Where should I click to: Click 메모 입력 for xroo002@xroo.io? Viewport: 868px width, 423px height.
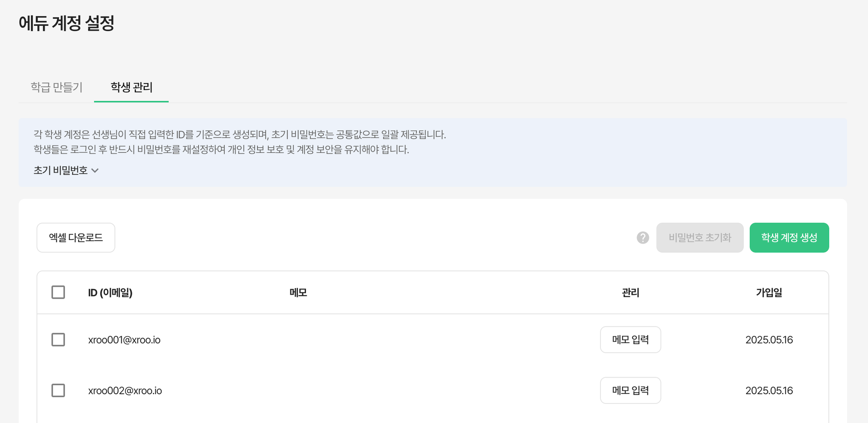coord(630,390)
